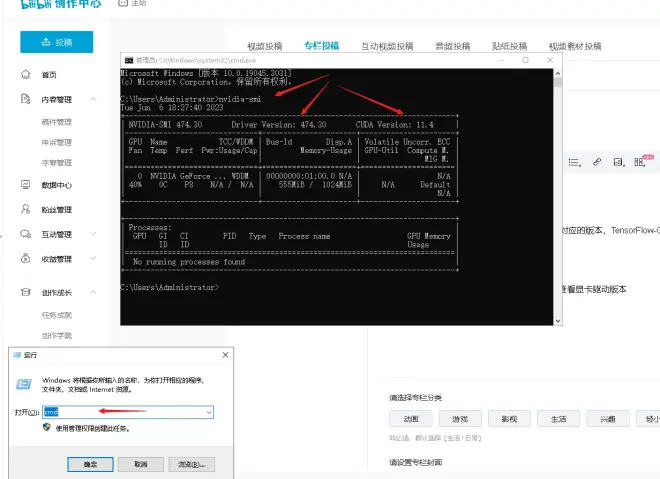Select the 兴趣 column category
The height and width of the screenshot is (479, 660).
tap(608, 419)
